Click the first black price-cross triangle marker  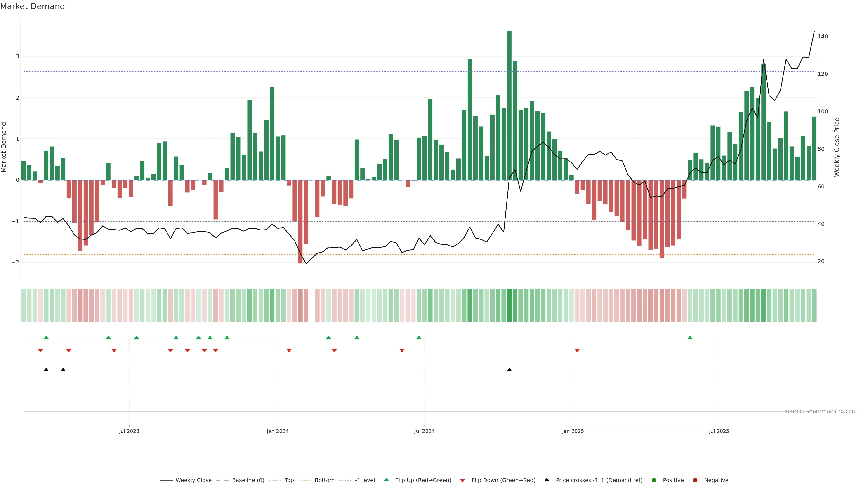coord(46,370)
